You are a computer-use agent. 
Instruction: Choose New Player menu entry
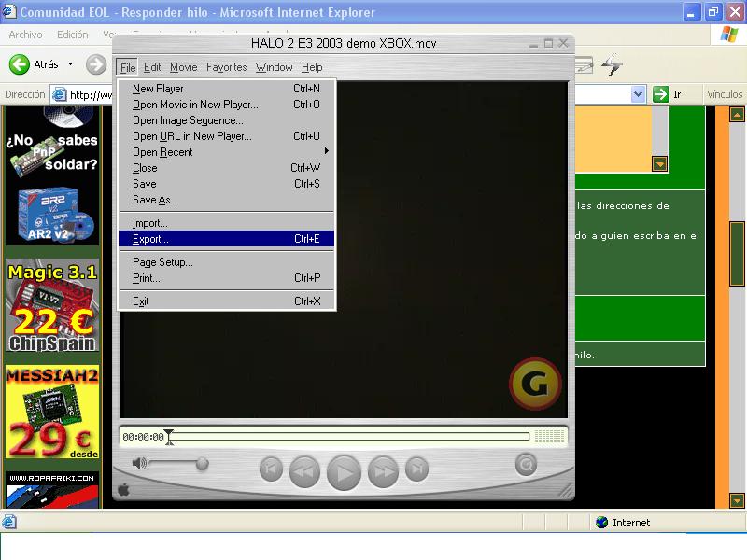[226, 89]
